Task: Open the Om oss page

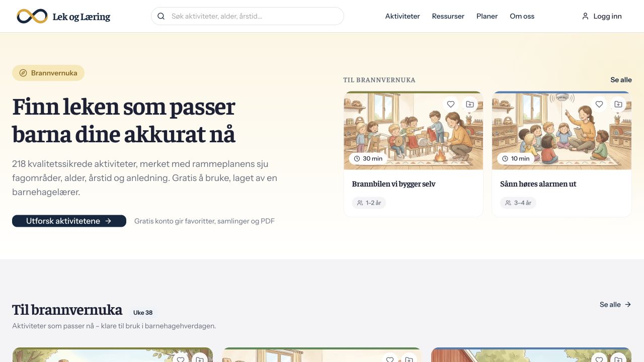Action: pos(522,16)
